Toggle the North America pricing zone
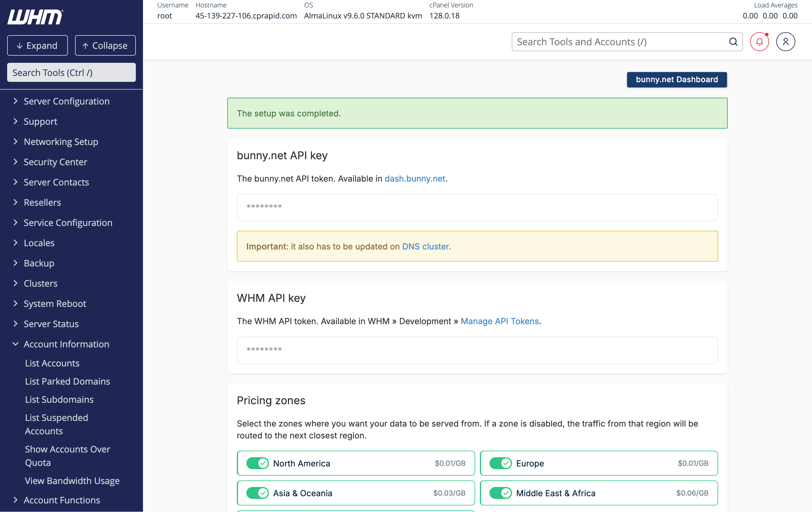 point(257,463)
